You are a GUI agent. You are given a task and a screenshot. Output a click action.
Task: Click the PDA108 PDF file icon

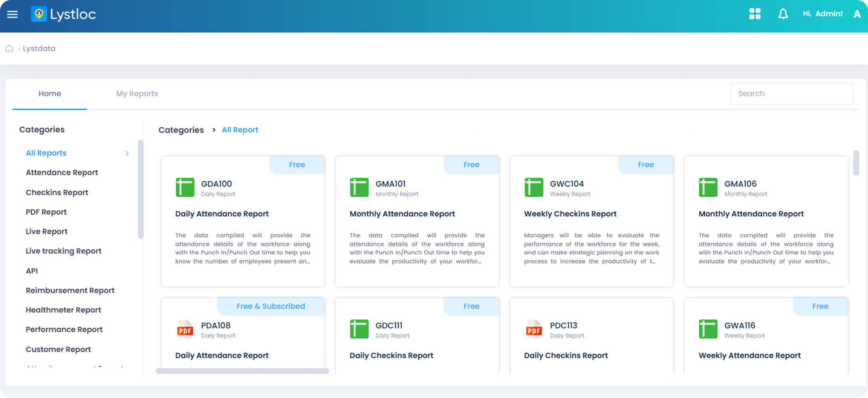click(x=185, y=329)
